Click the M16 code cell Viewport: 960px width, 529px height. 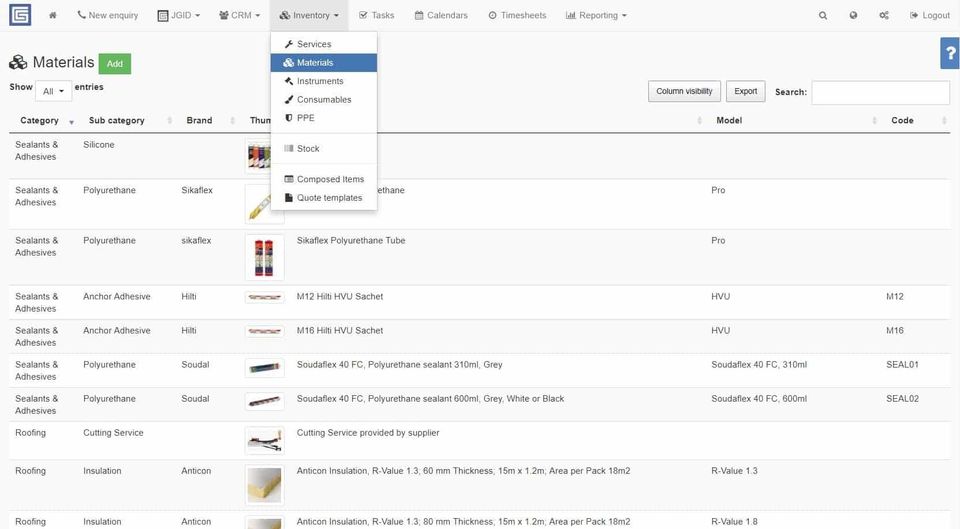894,331
